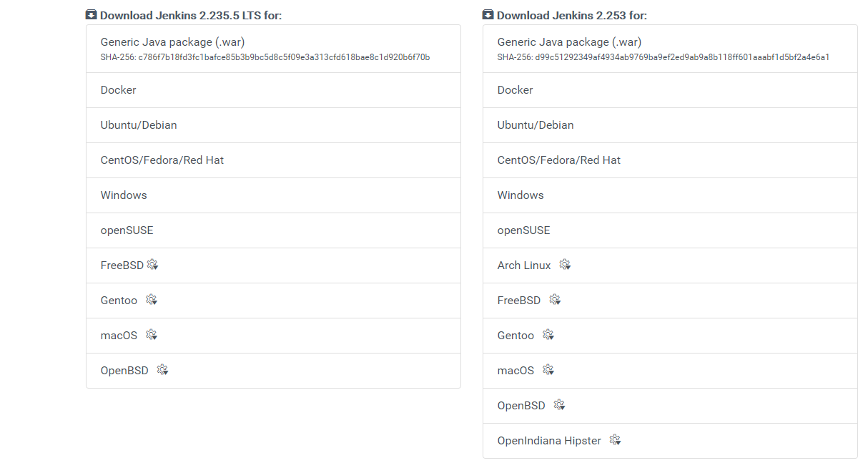Open Docker download for Jenkins 2.253
This screenshot has width=868, height=463.
(670, 90)
